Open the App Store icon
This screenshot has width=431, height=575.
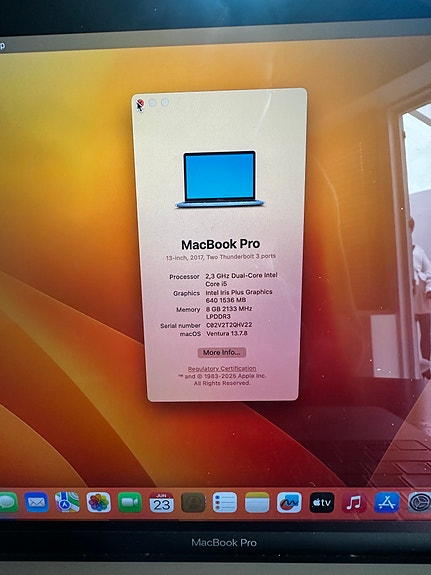[387, 502]
